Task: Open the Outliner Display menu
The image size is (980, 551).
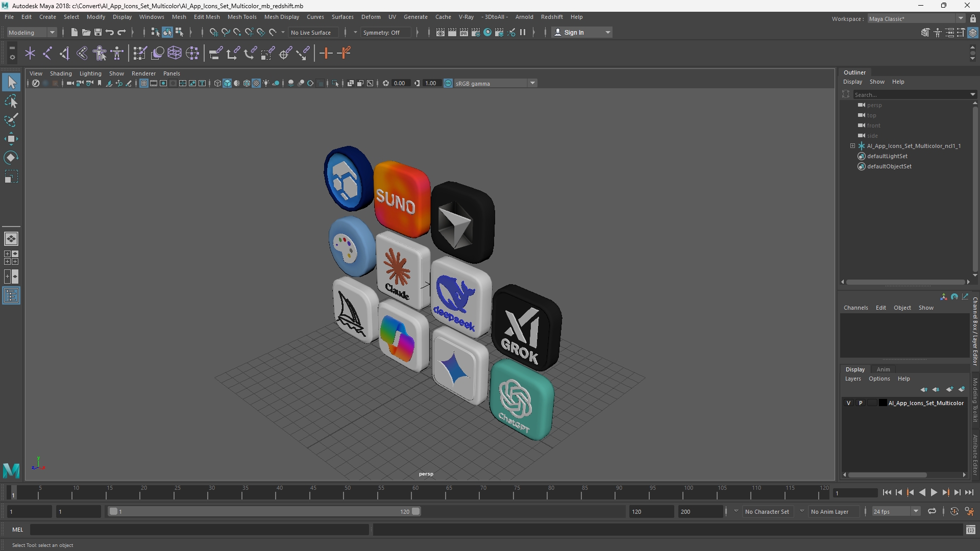Action: pyautogui.click(x=852, y=82)
